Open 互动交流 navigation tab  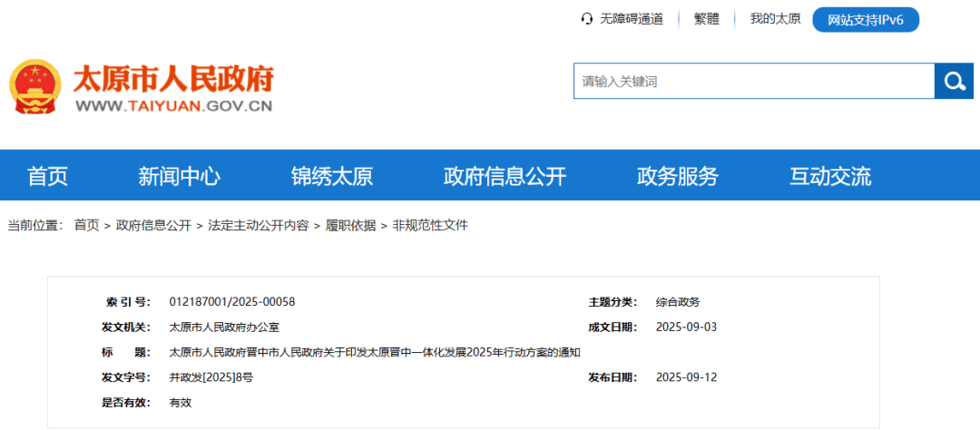(x=829, y=175)
